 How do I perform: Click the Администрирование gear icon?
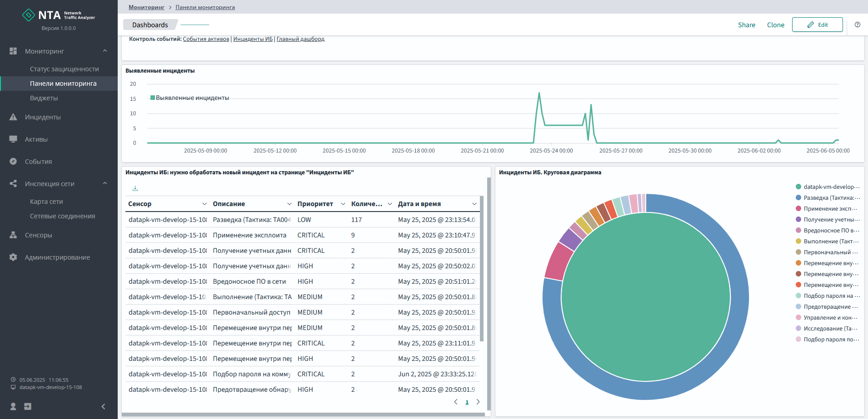tap(13, 257)
